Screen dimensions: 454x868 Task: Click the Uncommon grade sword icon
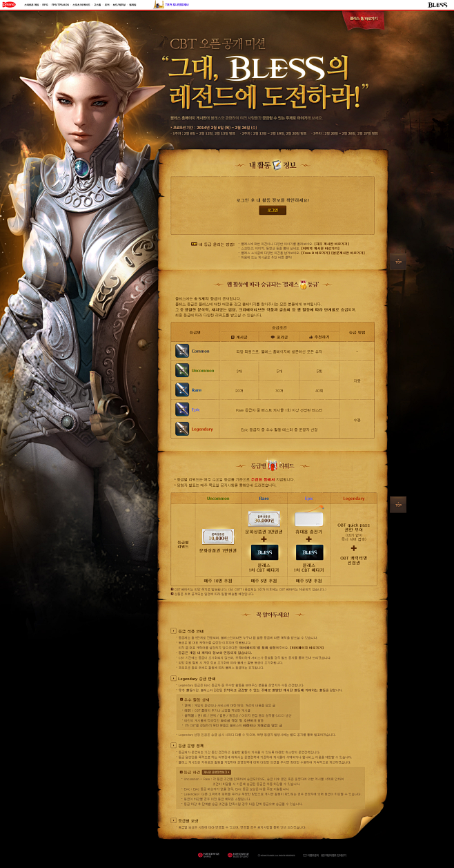(182, 370)
